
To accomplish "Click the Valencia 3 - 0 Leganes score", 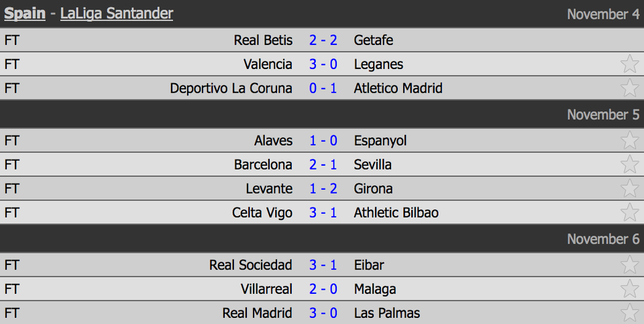I will (x=323, y=64).
